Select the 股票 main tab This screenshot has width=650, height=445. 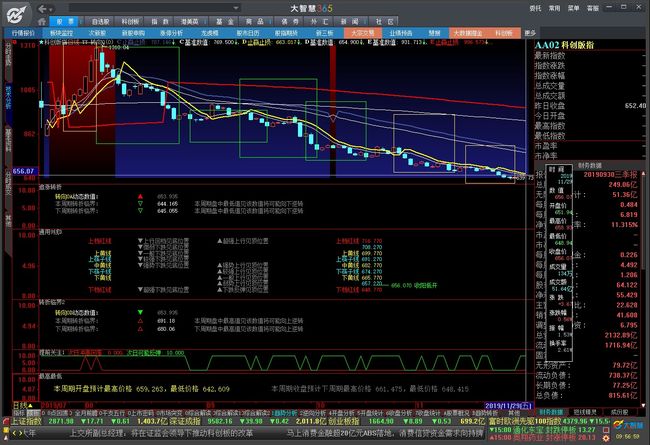coord(65,22)
